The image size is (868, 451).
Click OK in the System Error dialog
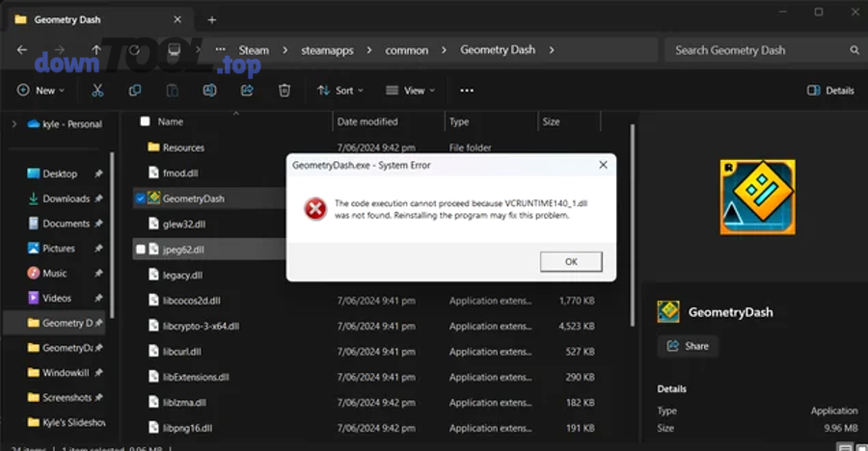(x=571, y=262)
